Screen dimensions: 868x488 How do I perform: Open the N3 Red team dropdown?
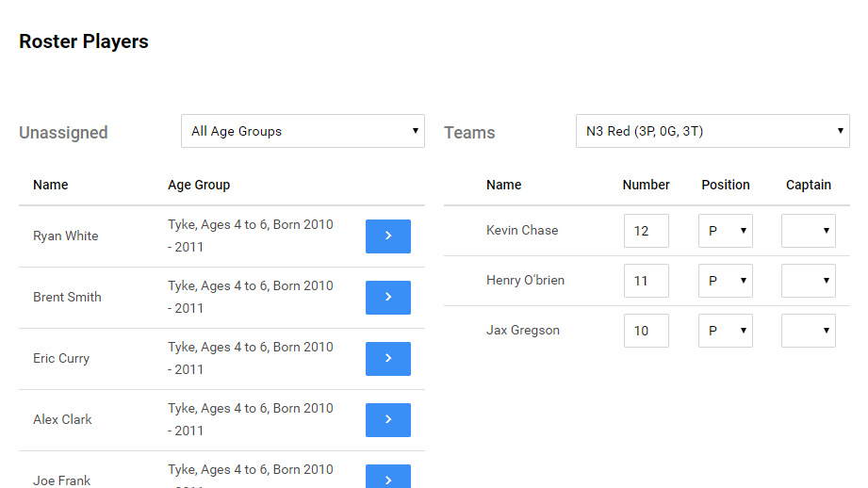coord(712,132)
